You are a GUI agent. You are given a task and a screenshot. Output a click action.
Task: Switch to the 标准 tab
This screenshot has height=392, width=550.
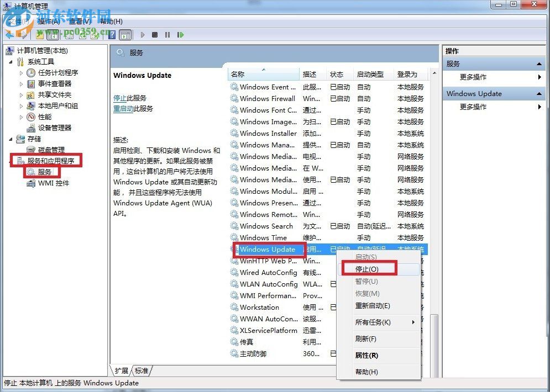point(142,370)
